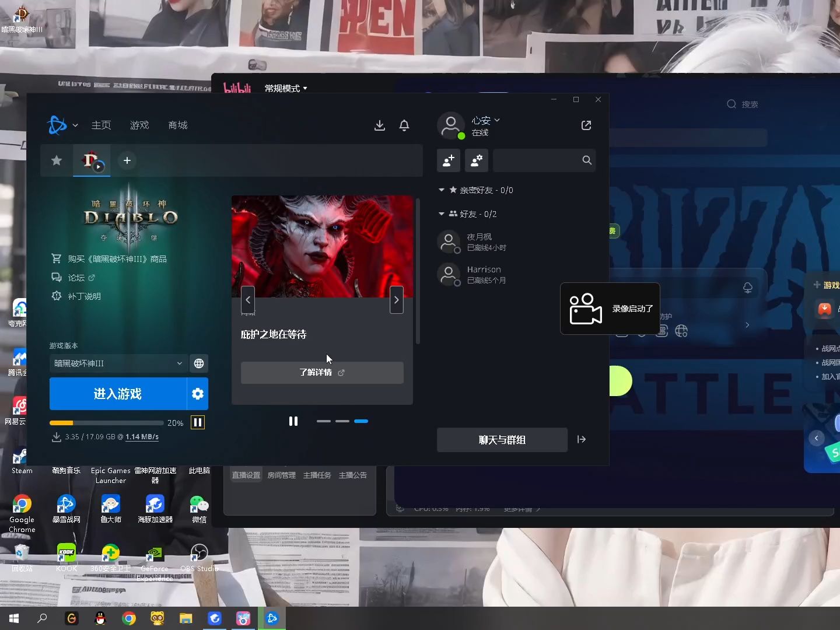Select the favorites star tab

click(x=57, y=160)
